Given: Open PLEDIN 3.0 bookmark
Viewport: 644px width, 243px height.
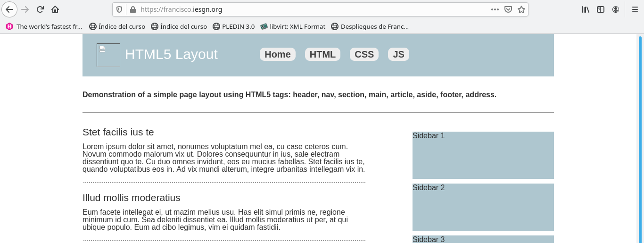Looking at the screenshot, I should point(234,26).
